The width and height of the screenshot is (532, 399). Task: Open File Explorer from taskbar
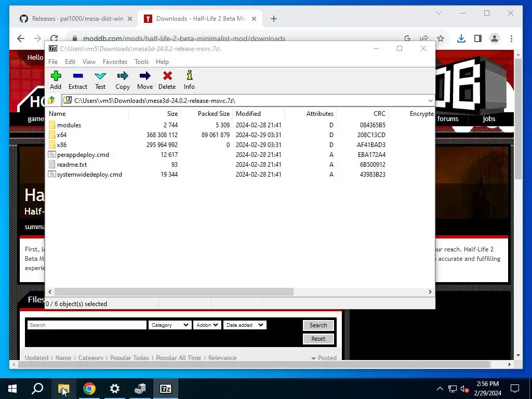click(x=63, y=389)
